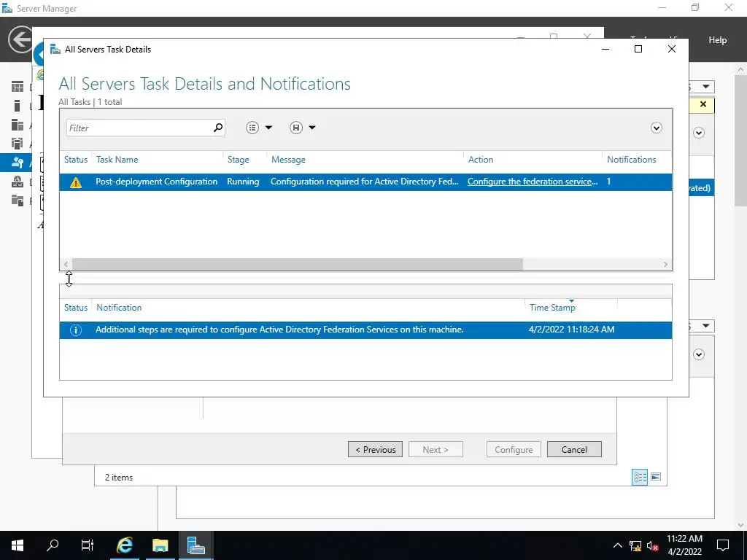
Task: Click the yellow warning icon on Post-deployment row
Action: pos(76,182)
